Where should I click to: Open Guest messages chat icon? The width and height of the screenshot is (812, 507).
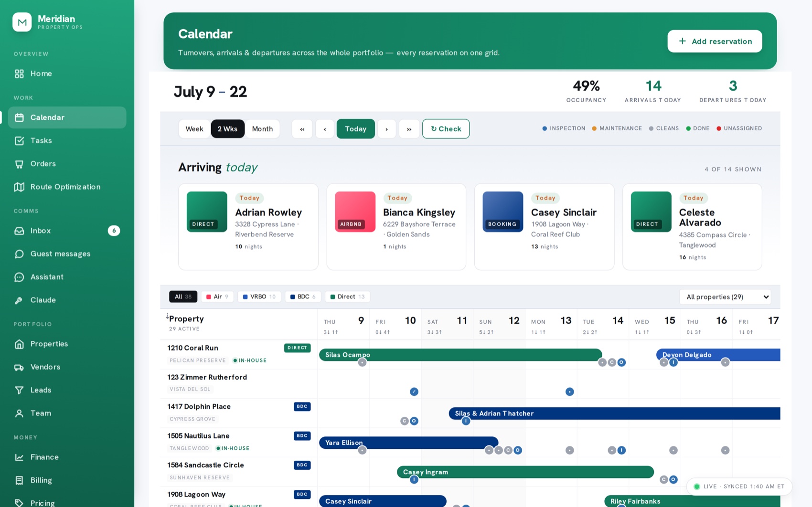click(19, 254)
